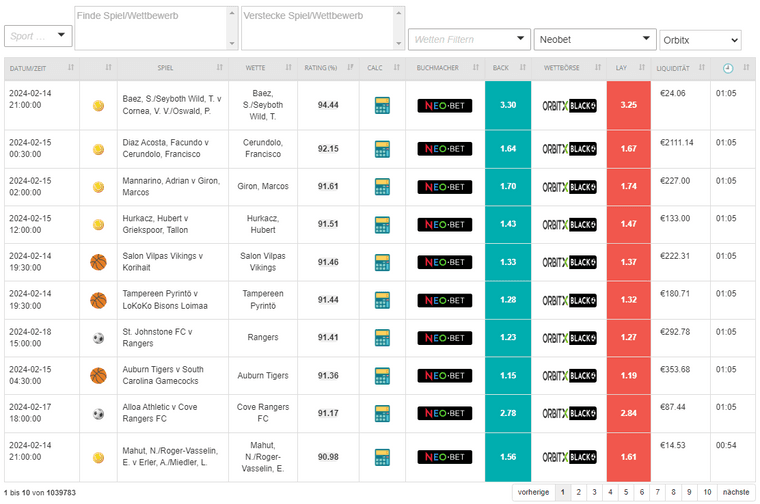Viewport: 760px width, 504px height.
Task: Open calculator for Giron, Marcos bet
Action: [382, 187]
